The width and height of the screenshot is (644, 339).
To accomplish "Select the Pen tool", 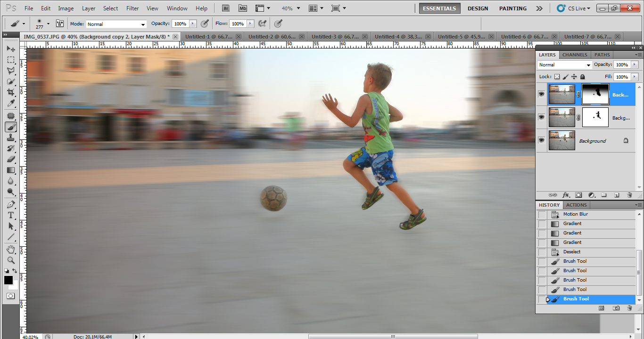I will [10, 204].
